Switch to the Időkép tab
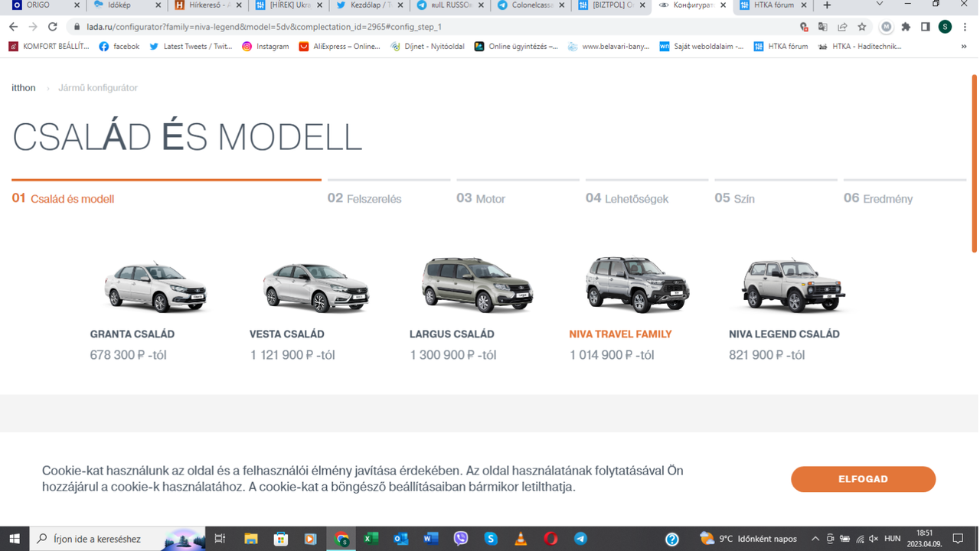 [x=126, y=5]
